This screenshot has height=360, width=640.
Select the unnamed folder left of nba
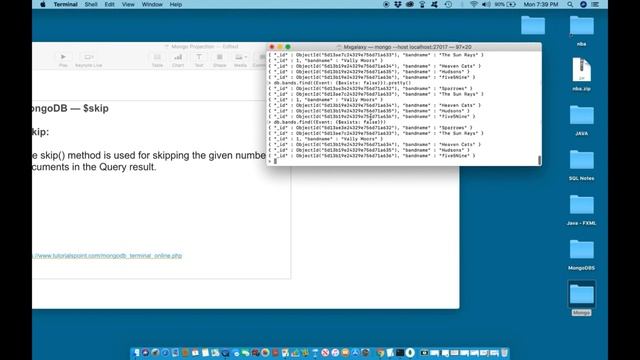pyautogui.click(x=533, y=25)
